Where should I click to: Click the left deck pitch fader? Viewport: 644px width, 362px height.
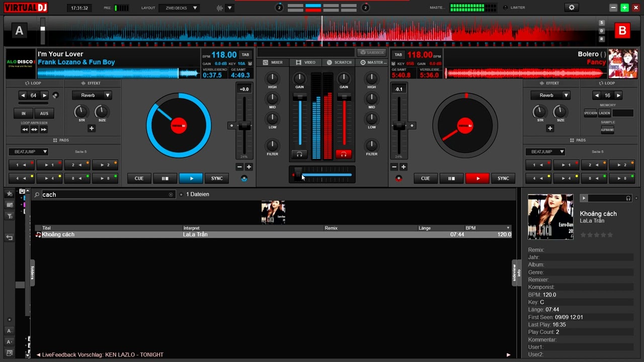point(245,126)
